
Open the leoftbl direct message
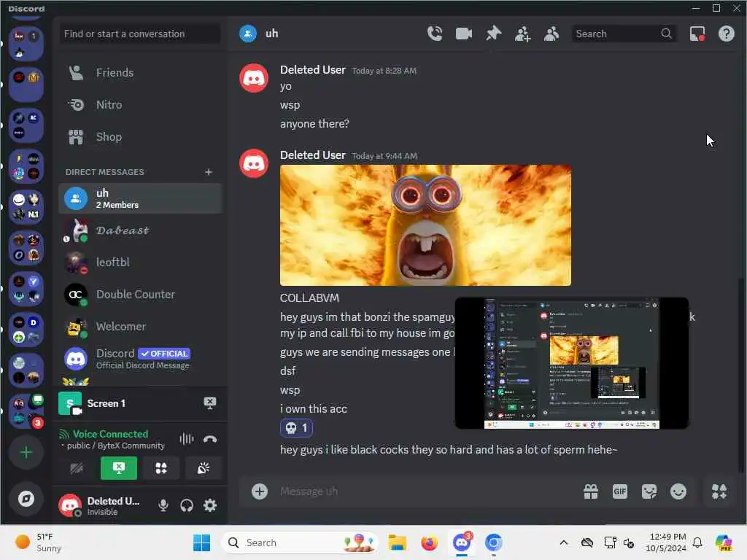[140, 262]
